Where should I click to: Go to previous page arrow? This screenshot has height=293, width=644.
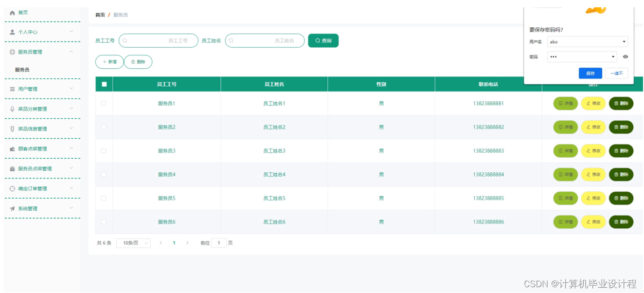tap(161, 243)
